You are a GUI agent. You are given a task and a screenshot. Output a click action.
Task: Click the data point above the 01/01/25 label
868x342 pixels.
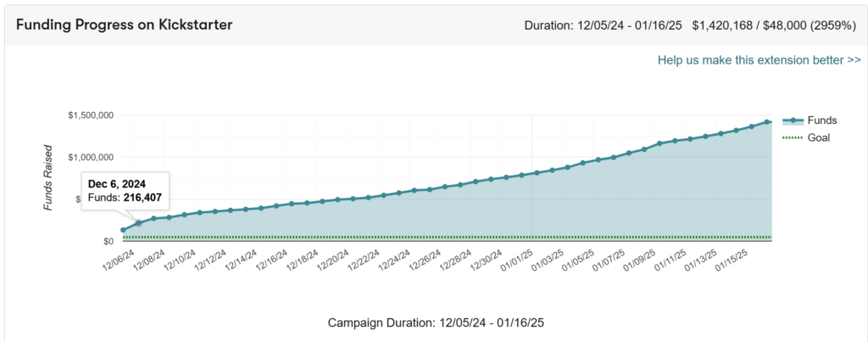pos(537,173)
